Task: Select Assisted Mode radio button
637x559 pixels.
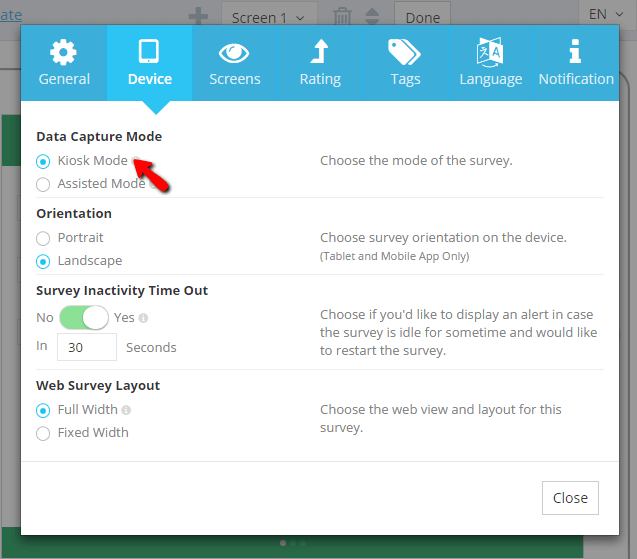Action: [x=43, y=184]
